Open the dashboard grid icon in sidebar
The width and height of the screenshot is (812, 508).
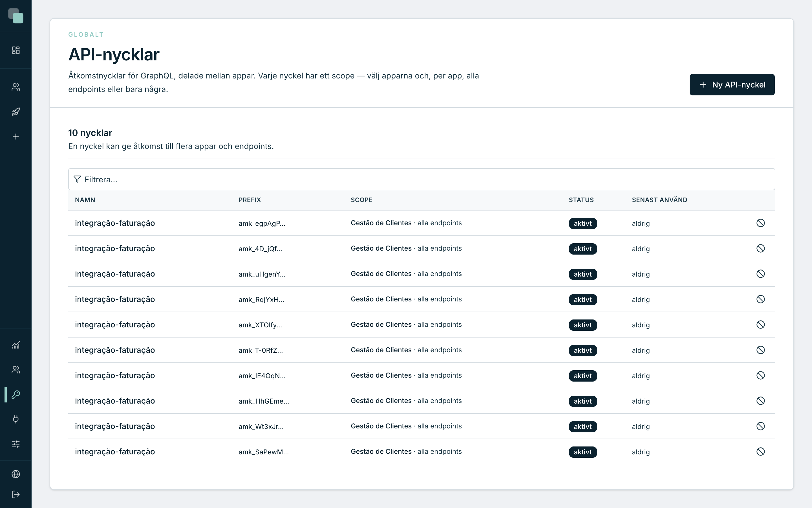(16, 51)
